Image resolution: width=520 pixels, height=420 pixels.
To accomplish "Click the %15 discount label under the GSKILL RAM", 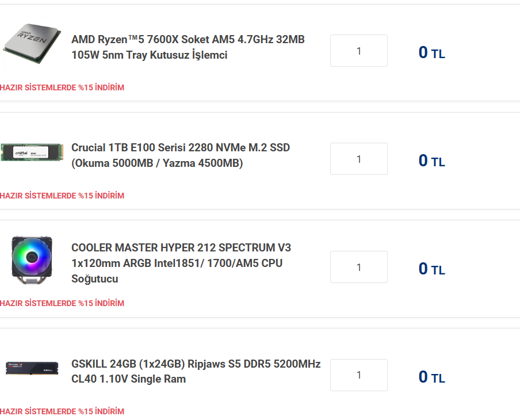I will pyautogui.click(x=62, y=411).
